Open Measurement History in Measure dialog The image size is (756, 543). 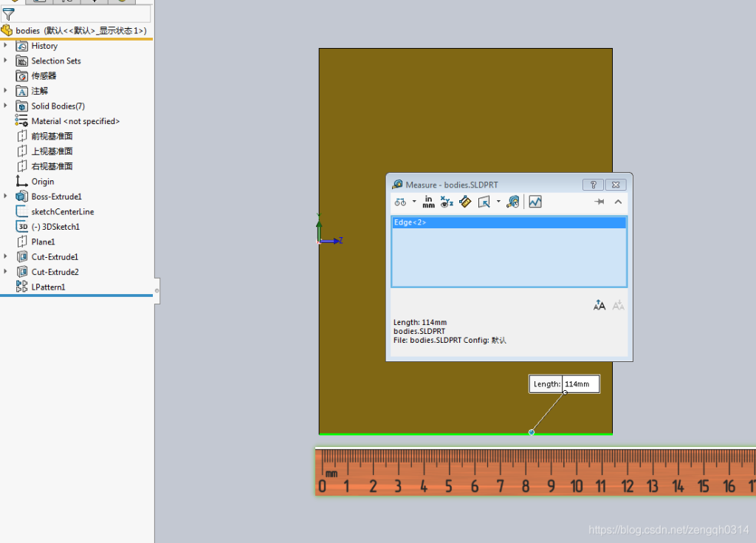pos(513,202)
